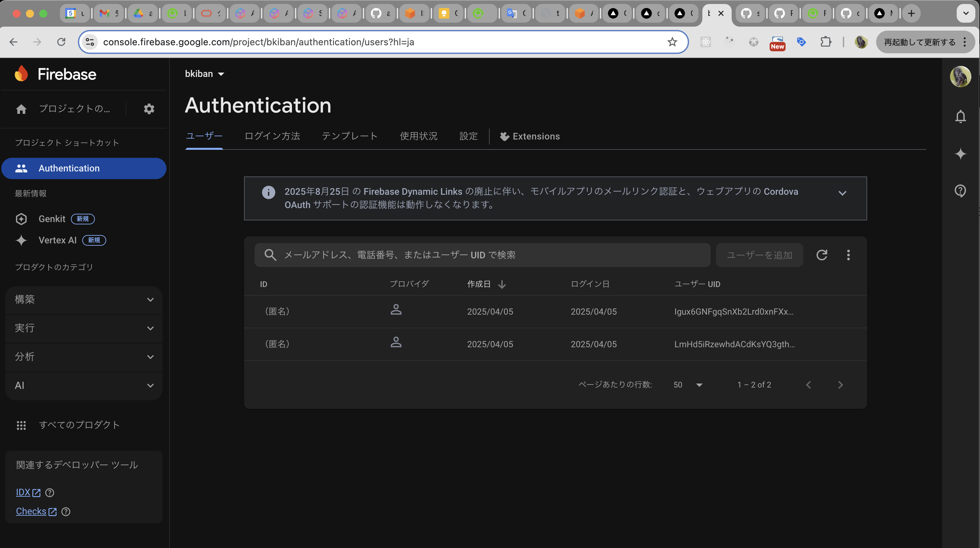Open the overflow menu beside refresh
Viewport: 980px width, 548px height.
tap(849, 255)
